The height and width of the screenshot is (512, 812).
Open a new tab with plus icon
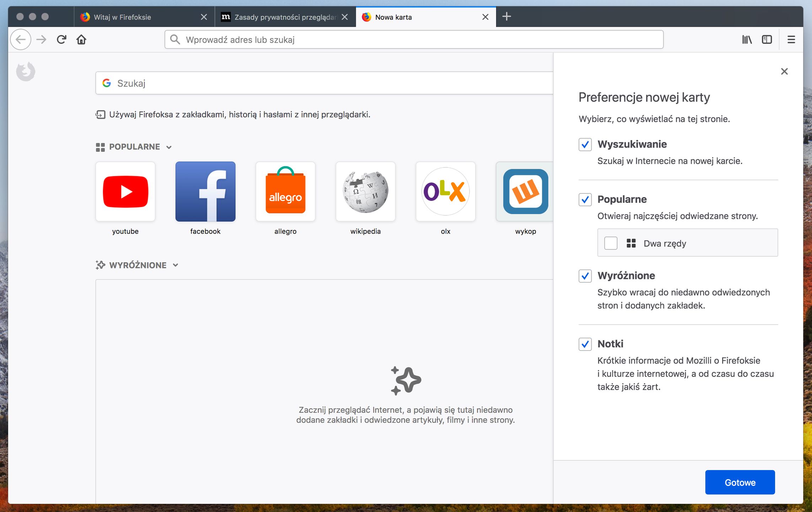coord(506,16)
